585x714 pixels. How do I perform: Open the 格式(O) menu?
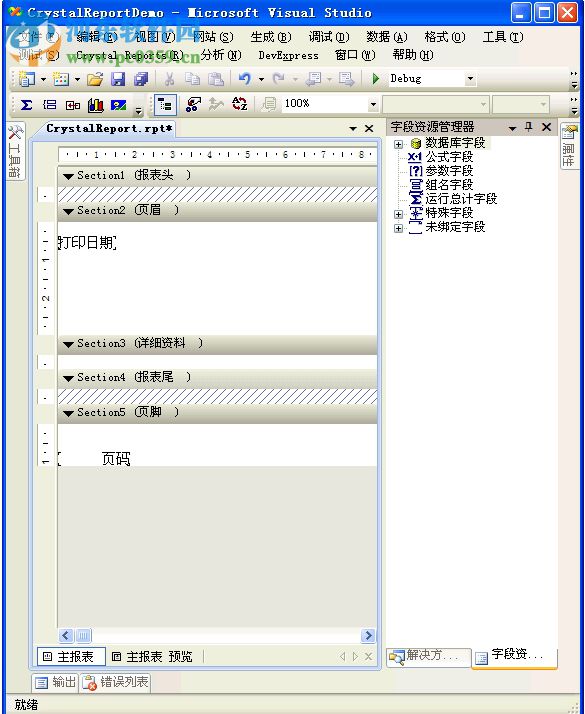[445, 37]
